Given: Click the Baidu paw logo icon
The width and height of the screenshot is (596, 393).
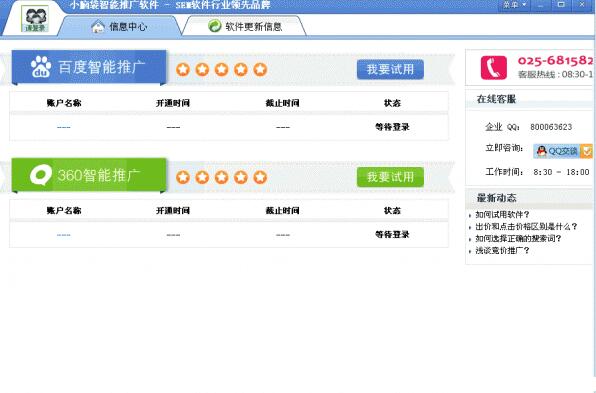Looking at the screenshot, I should 41,67.
